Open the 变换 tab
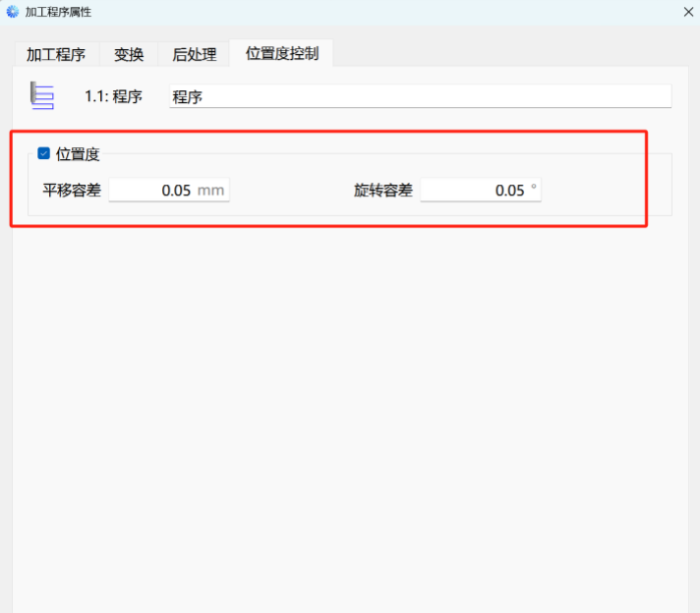 [x=129, y=54]
